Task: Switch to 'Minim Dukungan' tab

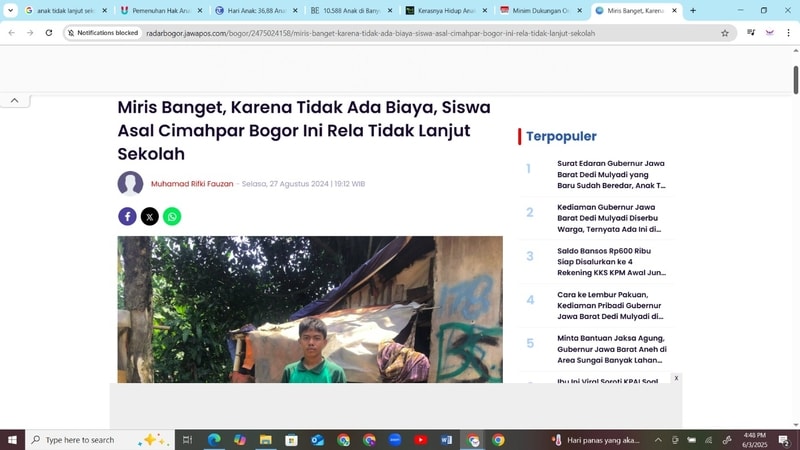Action: [541, 10]
